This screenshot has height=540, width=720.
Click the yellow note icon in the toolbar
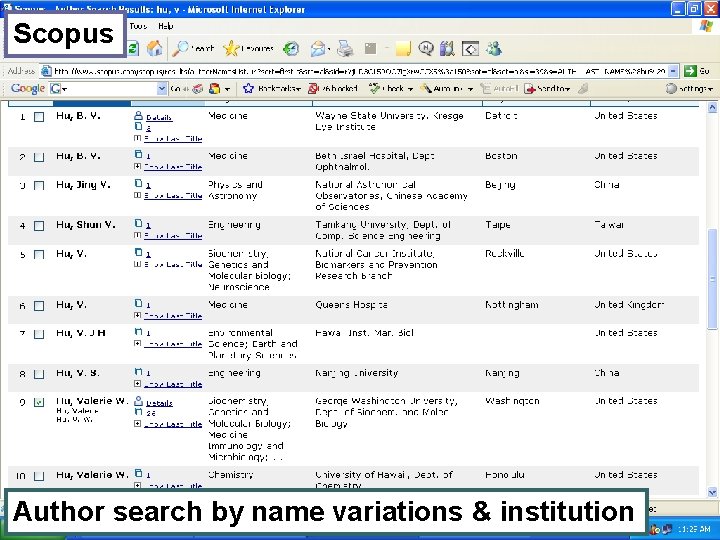click(403, 48)
